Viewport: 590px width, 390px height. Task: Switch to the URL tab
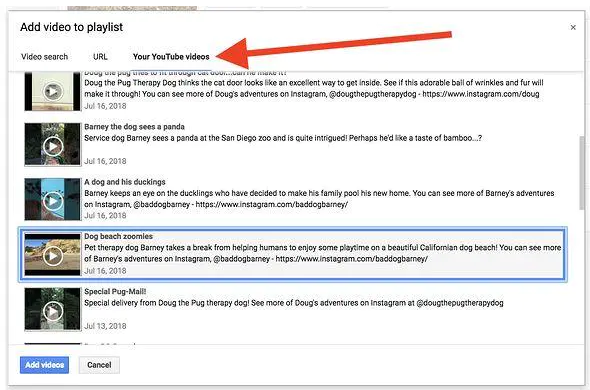pyautogui.click(x=100, y=57)
